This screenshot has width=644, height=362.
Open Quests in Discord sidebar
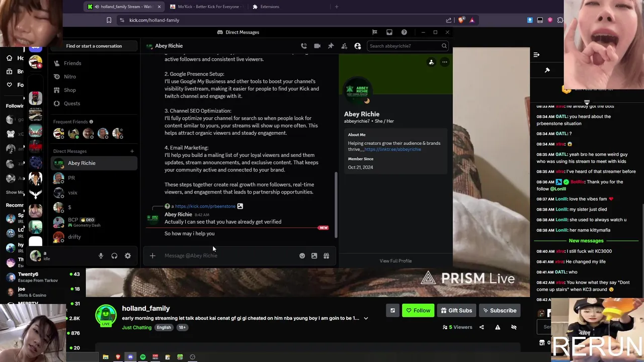click(94, 104)
